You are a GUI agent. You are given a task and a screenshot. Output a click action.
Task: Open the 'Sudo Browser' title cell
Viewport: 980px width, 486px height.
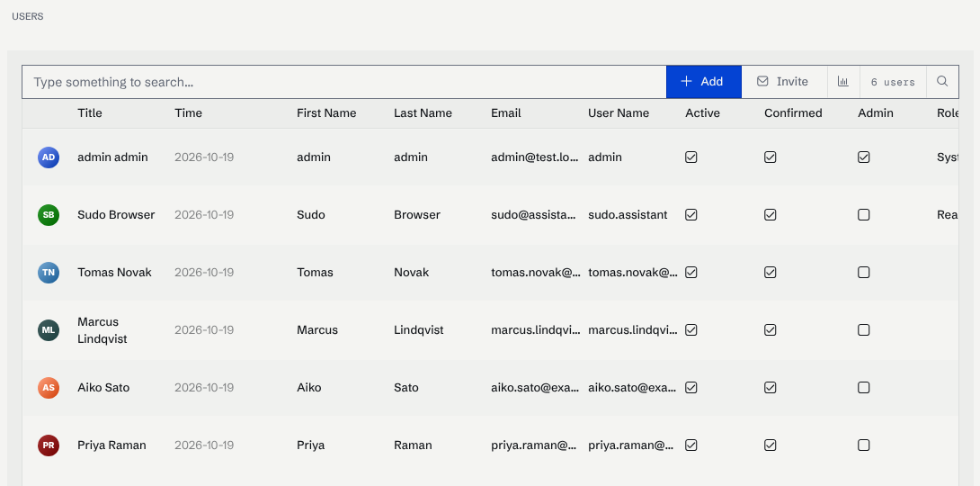116,215
